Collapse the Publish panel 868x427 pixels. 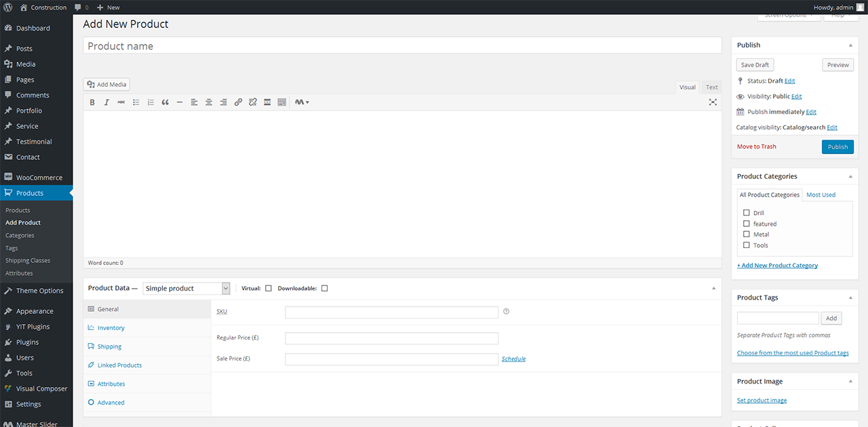[x=850, y=45]
